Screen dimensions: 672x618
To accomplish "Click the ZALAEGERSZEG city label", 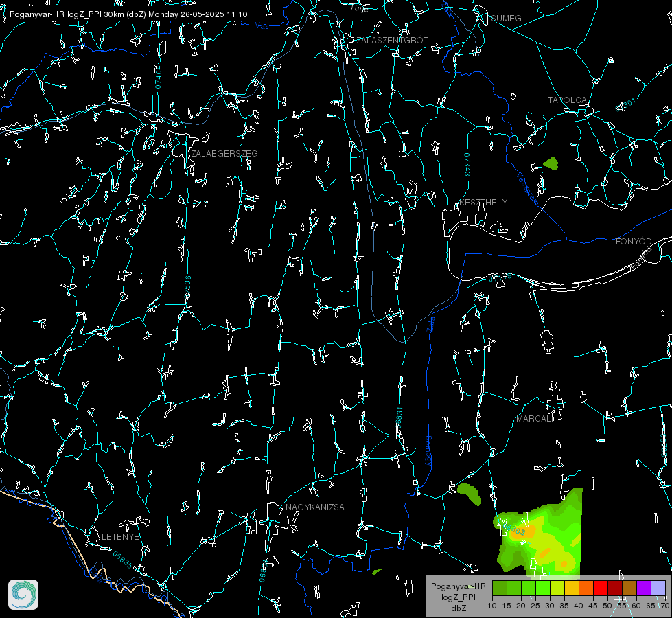I will point(224,154).
